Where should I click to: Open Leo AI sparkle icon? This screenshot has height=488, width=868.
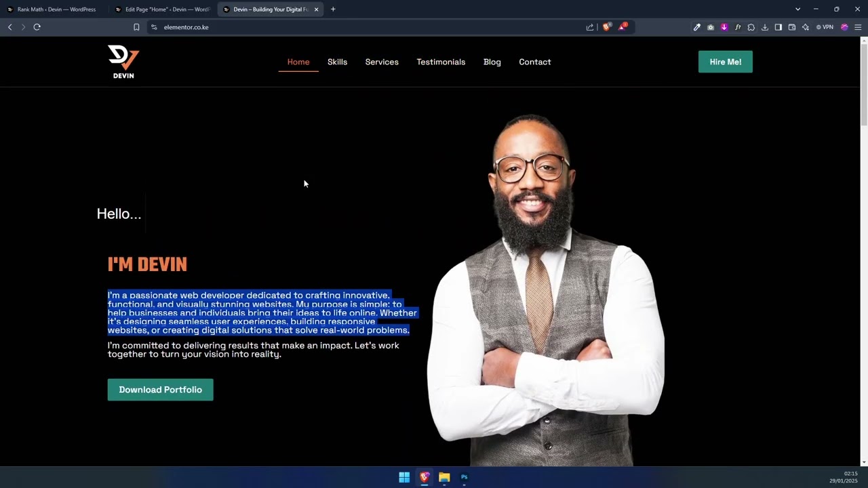point(805,27)
